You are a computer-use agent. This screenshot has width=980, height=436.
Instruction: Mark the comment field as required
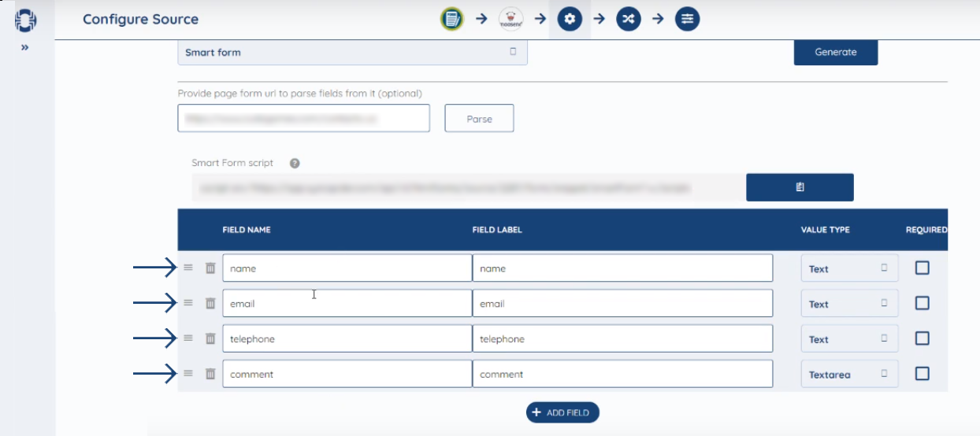pyautogui.click(x=922, y=374)
